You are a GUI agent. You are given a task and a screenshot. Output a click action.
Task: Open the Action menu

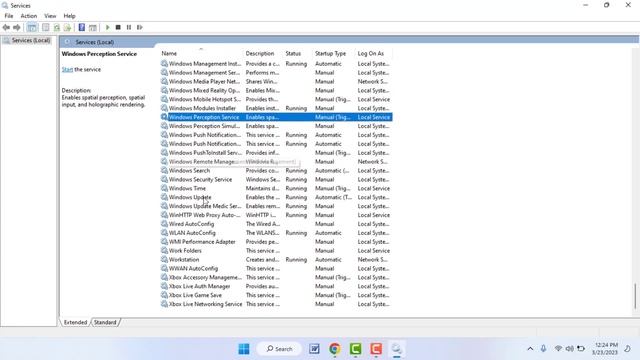click(x=29, y=16)
